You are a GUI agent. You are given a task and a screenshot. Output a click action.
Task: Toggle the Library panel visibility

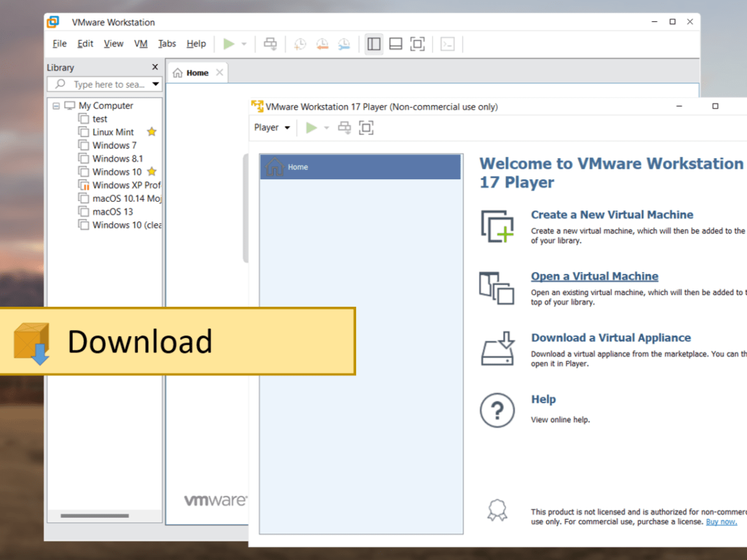tap(374, 44)
